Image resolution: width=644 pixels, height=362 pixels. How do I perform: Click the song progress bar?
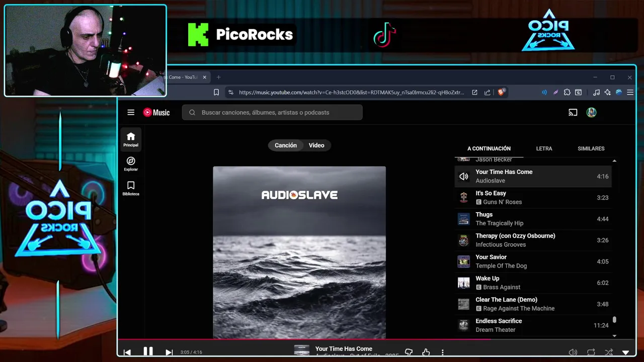376,339
